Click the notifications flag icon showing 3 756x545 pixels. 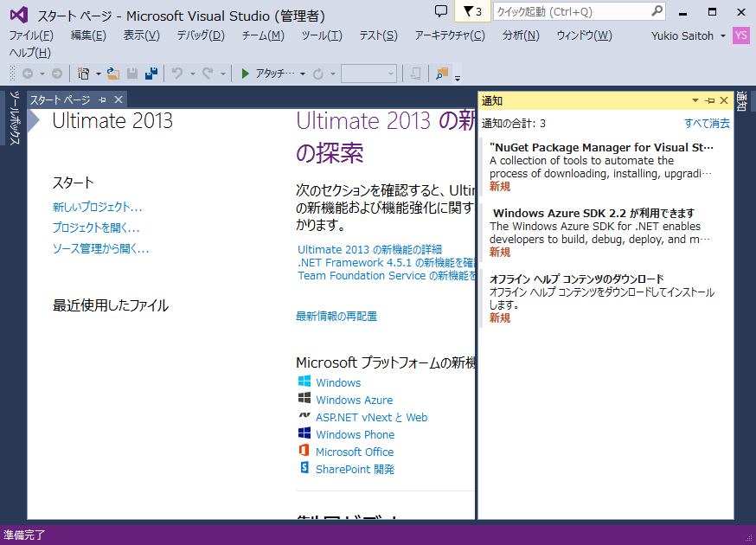pos(472,11)
